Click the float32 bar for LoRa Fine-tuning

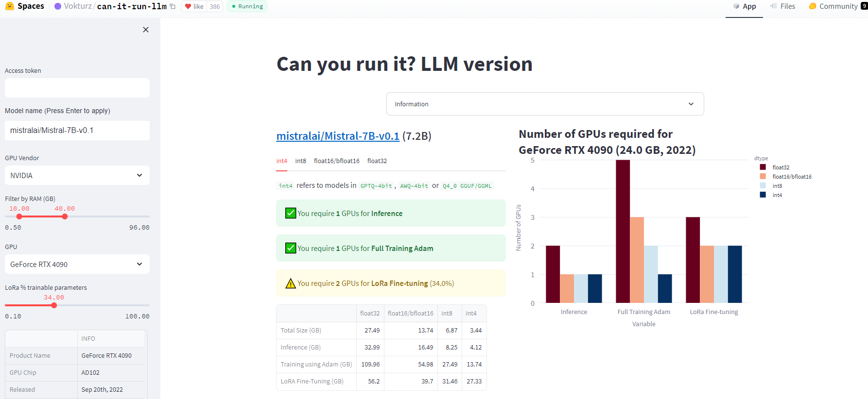[x=693, y=260]
